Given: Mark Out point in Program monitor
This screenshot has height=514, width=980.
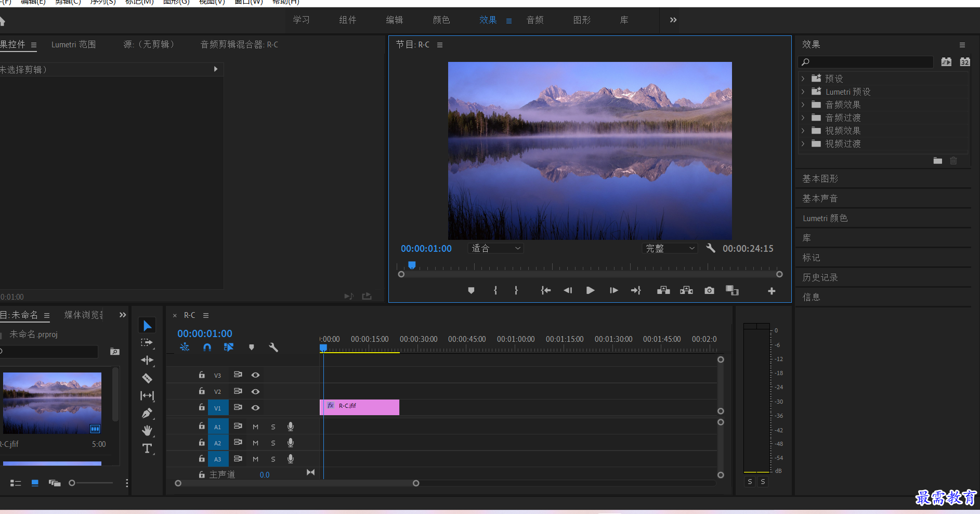Looking at the screenshot, I should click(x=516, y=290).
